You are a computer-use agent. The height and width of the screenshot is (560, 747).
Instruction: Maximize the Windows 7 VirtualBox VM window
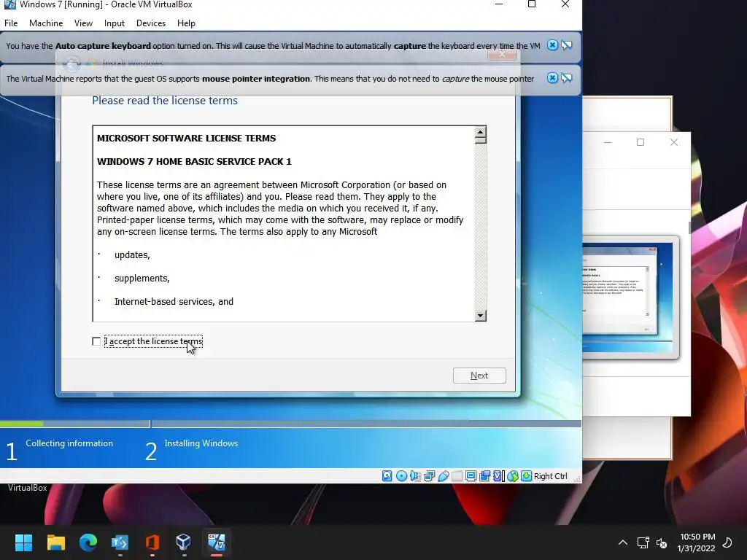(532, 4)
